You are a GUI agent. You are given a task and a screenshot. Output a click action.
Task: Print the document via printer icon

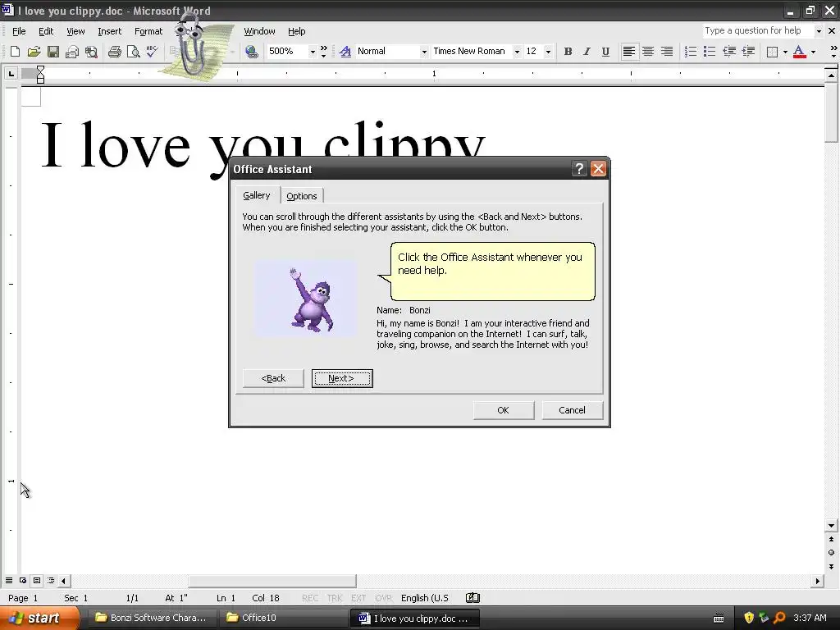[115, 52]
